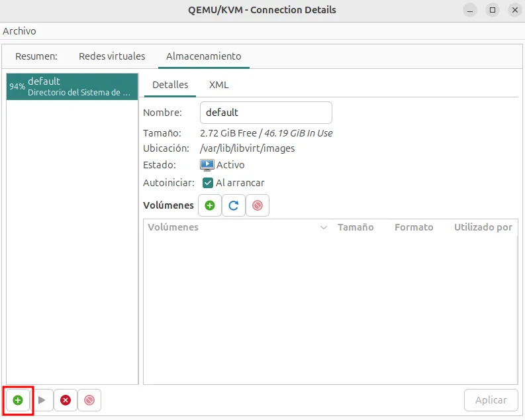The width and height of the screenshot is (525, 420).
Task: Toggle the Al arrancar autostart checkbox
Action: pyautogui.click(x=208, y=183)
